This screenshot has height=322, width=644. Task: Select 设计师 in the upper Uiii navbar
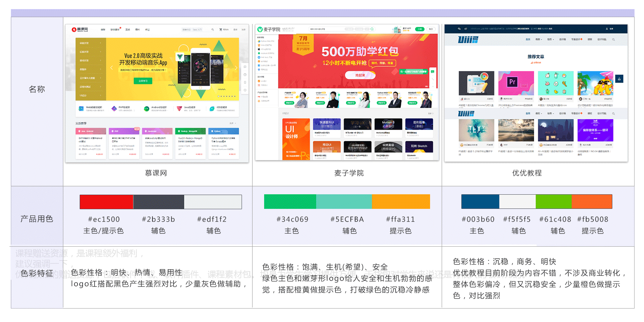[x=562, y=39]
